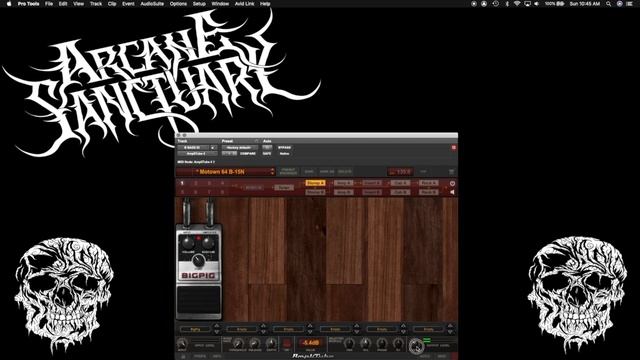Click the BigPig pedal footswitch

tap(199, 301)
